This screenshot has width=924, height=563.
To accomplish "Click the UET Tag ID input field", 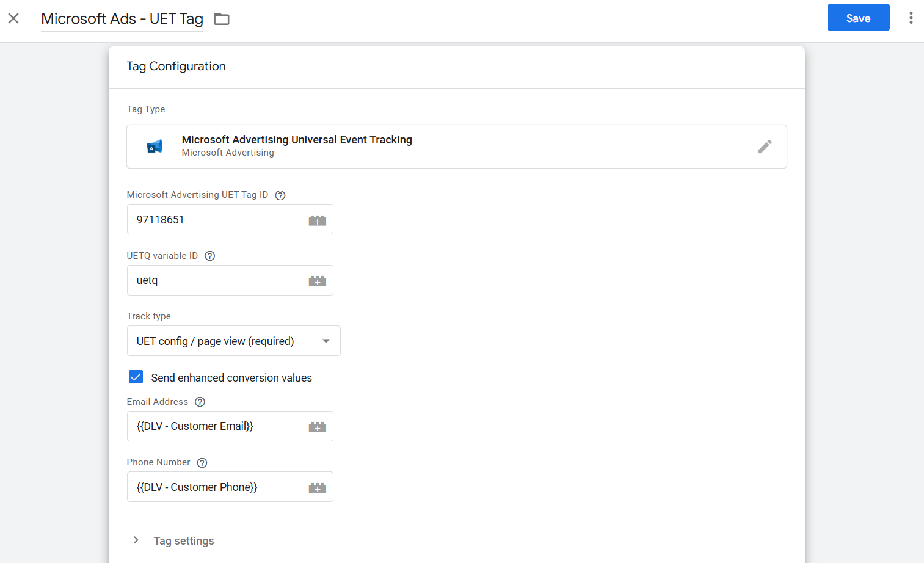I will pos(214,220).
